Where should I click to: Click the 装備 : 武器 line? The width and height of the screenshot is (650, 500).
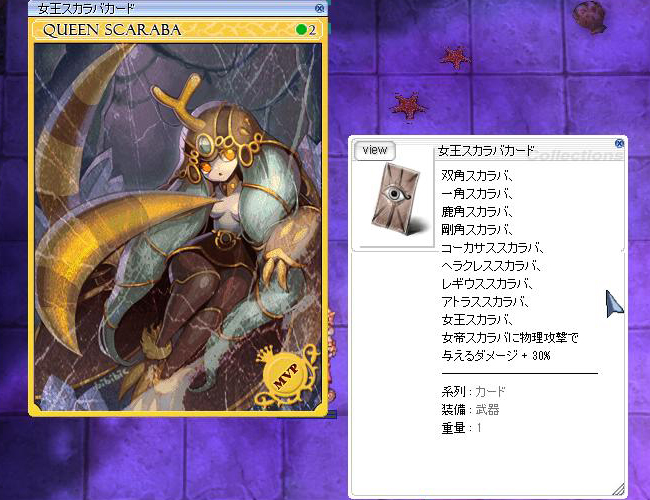coord(471,410)
